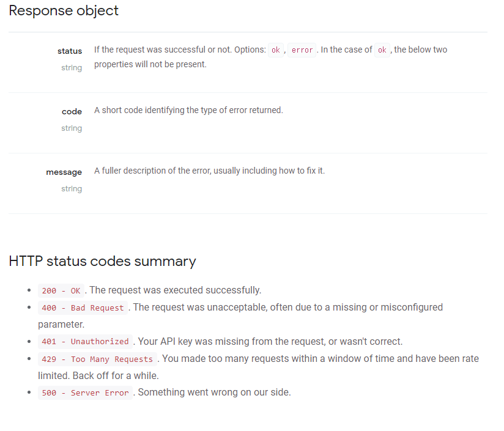Click the "400 - Bad Request" status code
504x431 pixels.
click(83, 308)
